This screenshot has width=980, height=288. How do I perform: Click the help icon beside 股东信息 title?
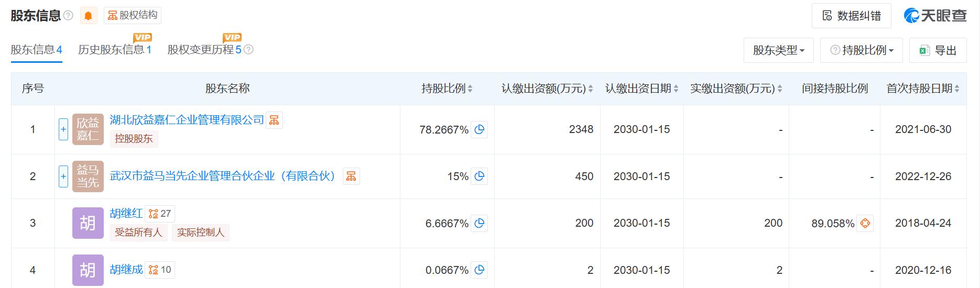68,16
